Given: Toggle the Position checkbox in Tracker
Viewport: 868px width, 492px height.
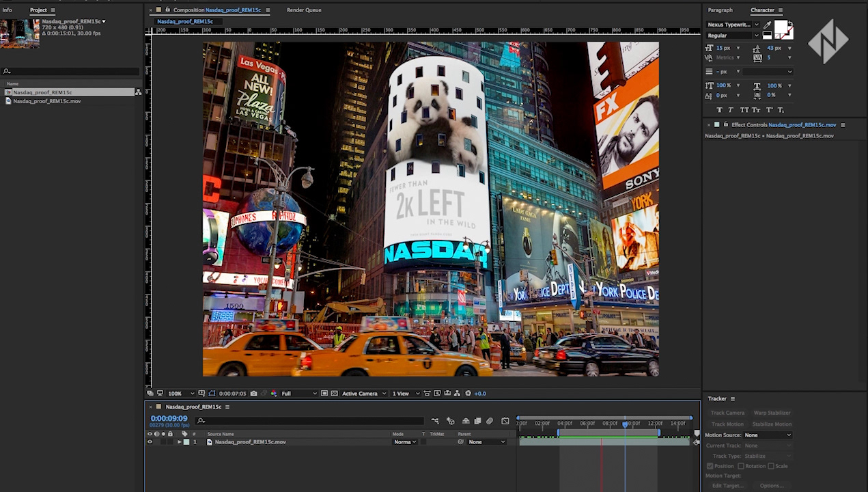Looking at the screenshot, I should [710, 466].
